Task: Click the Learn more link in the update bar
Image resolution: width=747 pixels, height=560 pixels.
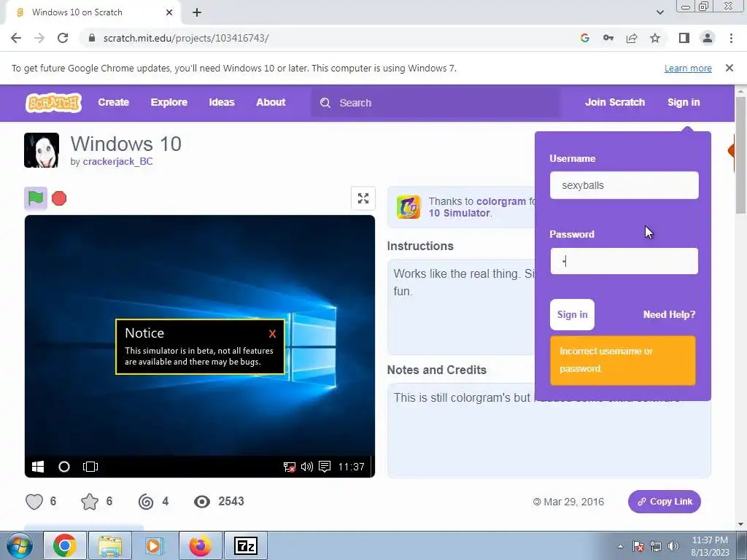Action: tap(688, 68)
